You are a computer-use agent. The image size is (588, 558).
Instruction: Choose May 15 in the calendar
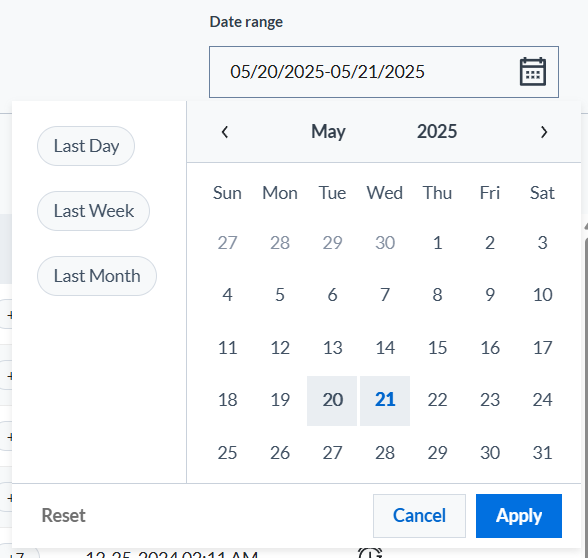(x=437, y=348)
